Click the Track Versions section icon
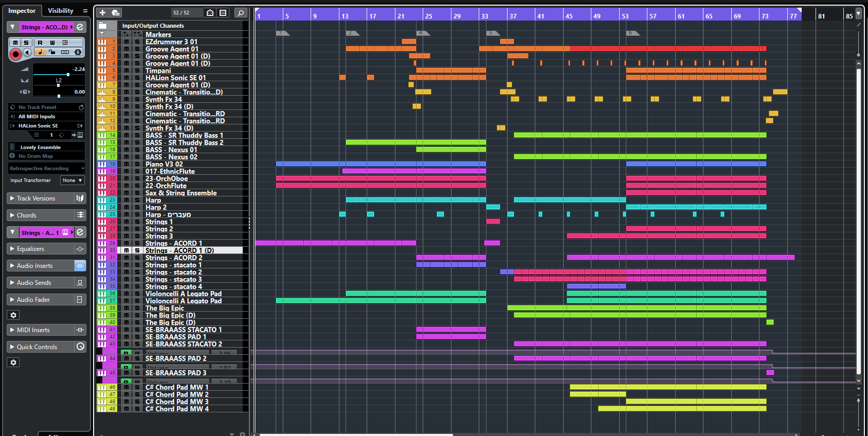The image size is (868, 436). click(x=80, y=198)
